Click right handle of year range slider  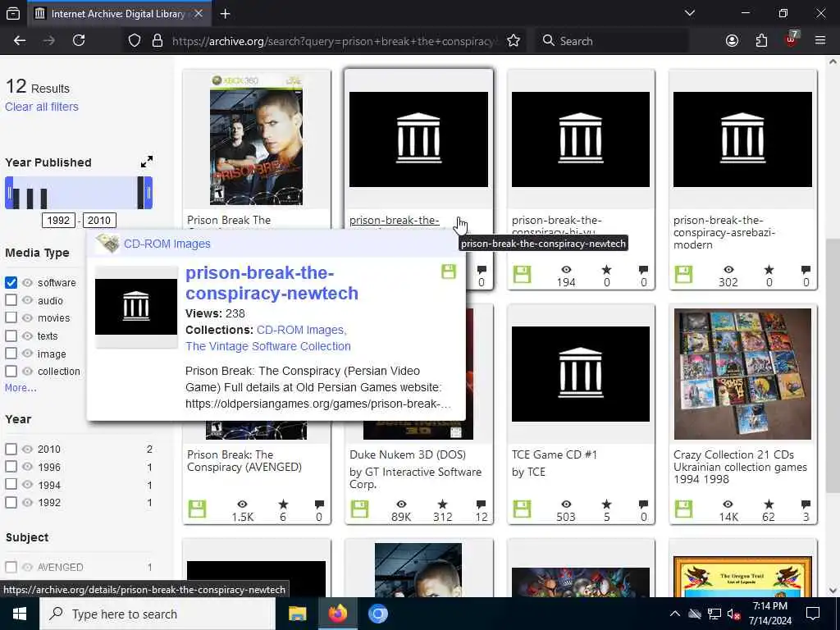pos(148,193)
